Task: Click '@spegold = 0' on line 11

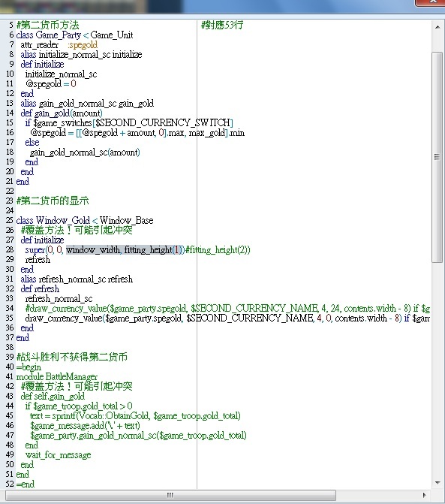Action: tap(51, 84)
